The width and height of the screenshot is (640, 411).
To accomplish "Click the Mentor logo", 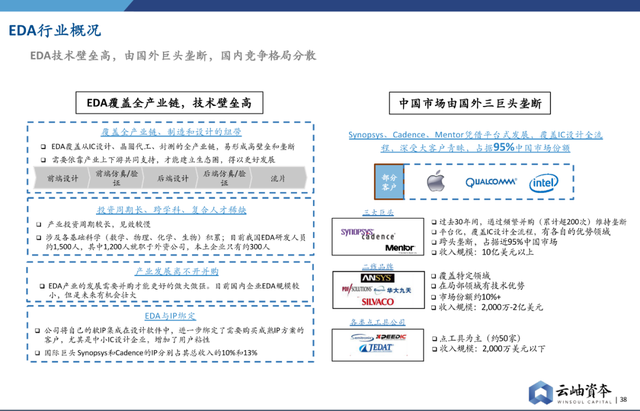I will [400, 248].
